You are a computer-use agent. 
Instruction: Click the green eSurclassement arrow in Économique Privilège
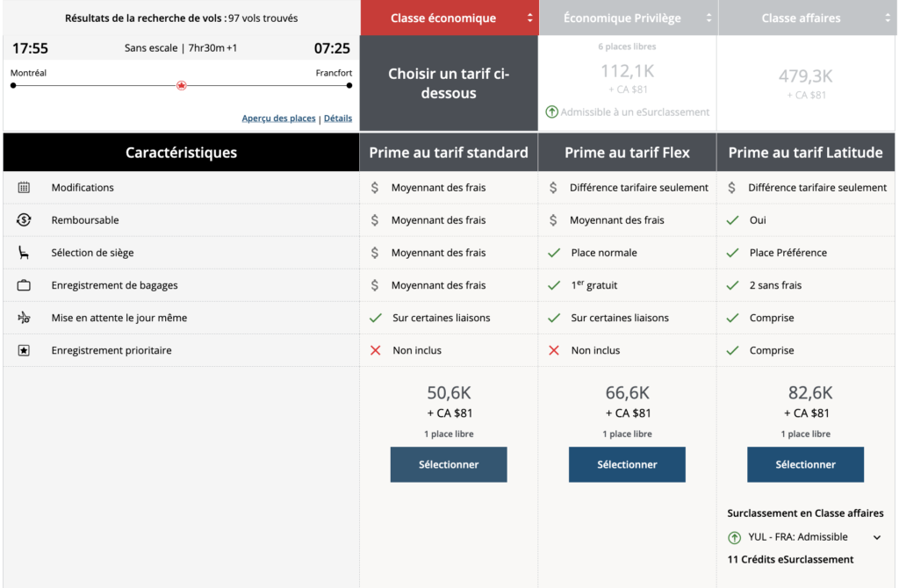click(x=551, y=111)
